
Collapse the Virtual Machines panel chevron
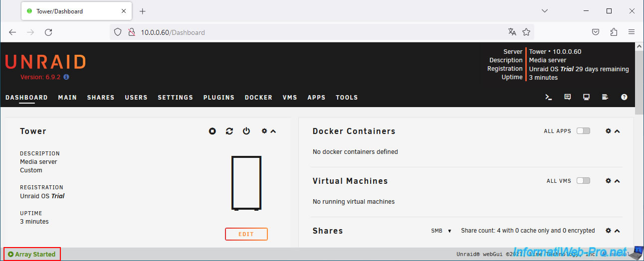(x=618, y=181)
